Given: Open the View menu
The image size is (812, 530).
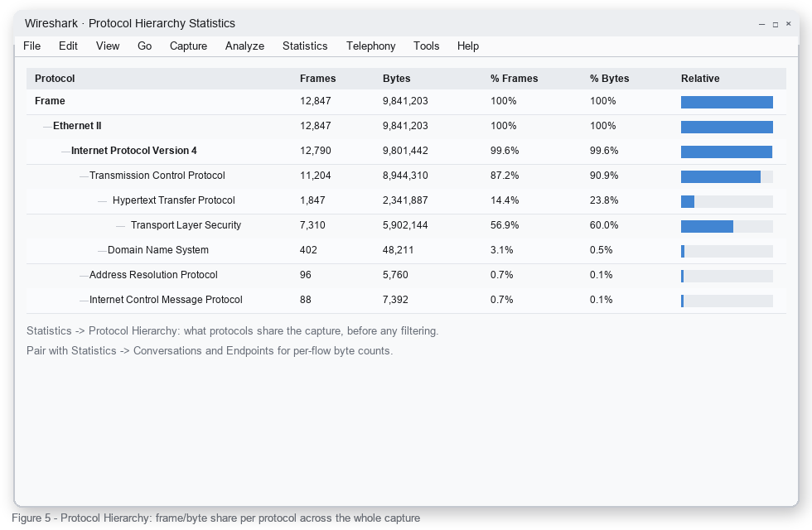Looking at the screenshot, I should pos(108,46).
